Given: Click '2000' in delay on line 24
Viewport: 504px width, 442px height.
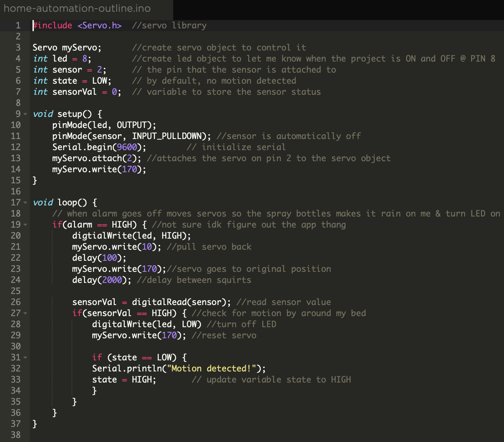Looking at the screenshot, I should coord(112,280).
